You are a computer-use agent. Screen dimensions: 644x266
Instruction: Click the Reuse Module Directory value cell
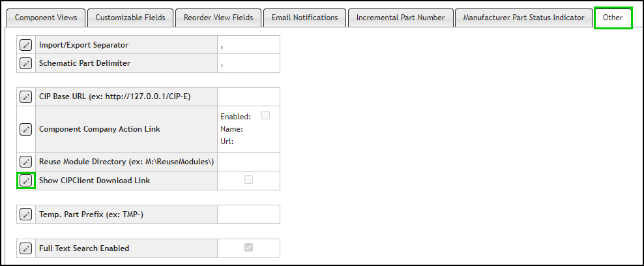pos(248,162)
